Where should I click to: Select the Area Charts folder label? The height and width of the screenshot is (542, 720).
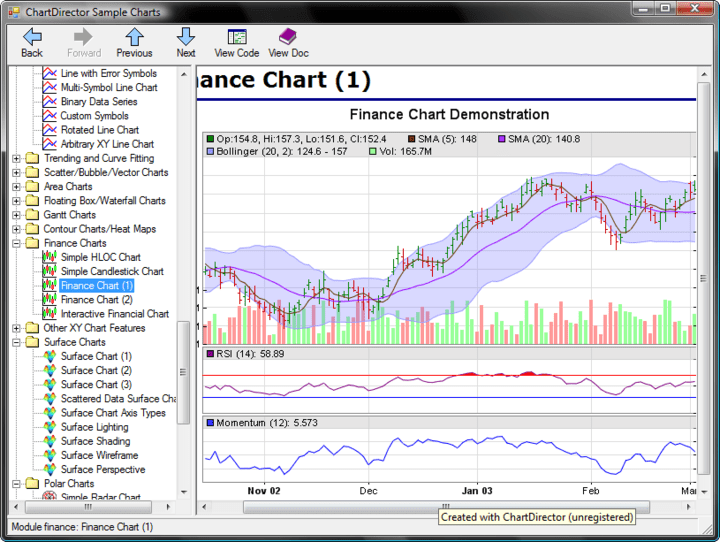point(68,186)
